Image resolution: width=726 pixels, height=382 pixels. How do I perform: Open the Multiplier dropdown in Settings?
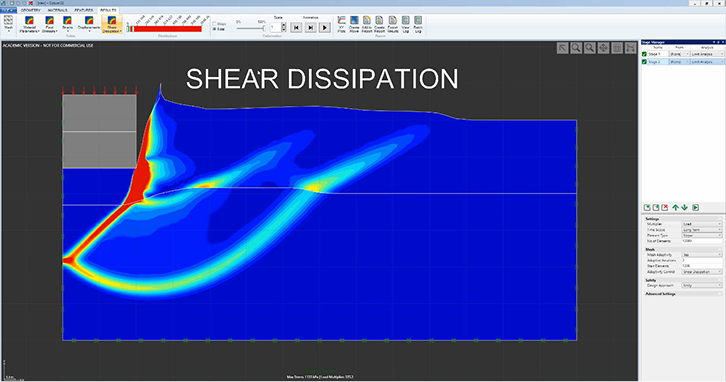(702, 224)
